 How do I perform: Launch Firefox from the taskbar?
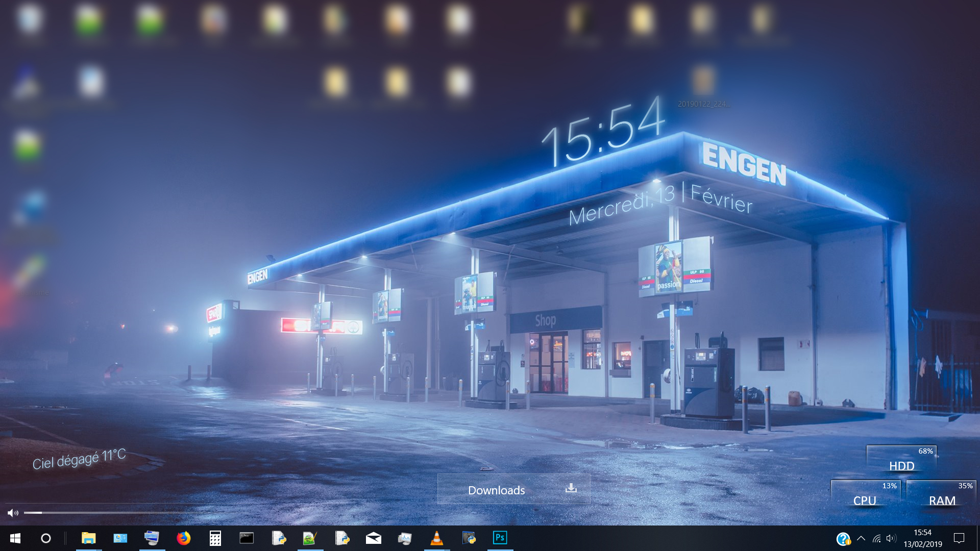pos(183,538)
